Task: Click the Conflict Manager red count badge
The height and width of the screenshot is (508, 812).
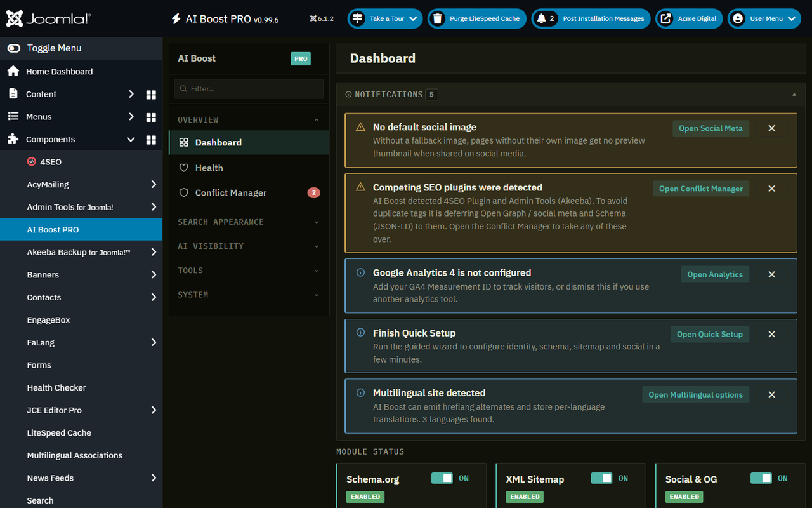Action: (313, 192)
